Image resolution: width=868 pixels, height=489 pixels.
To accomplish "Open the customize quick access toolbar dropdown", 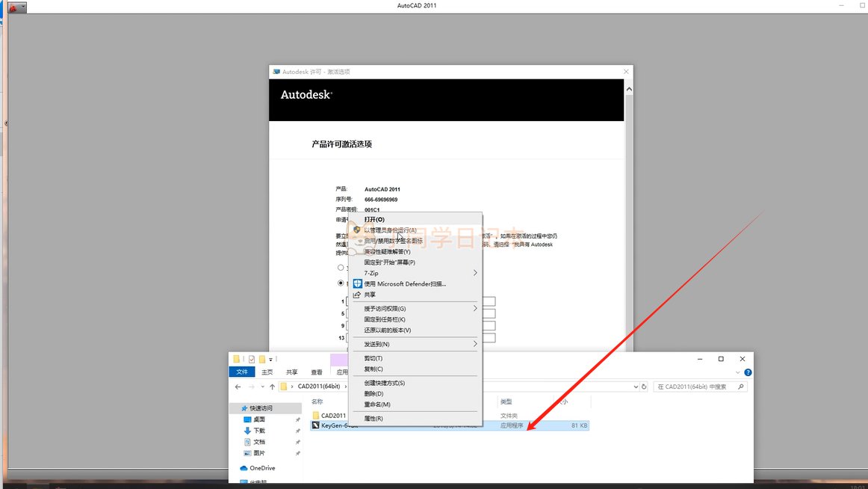I will 270,360.
